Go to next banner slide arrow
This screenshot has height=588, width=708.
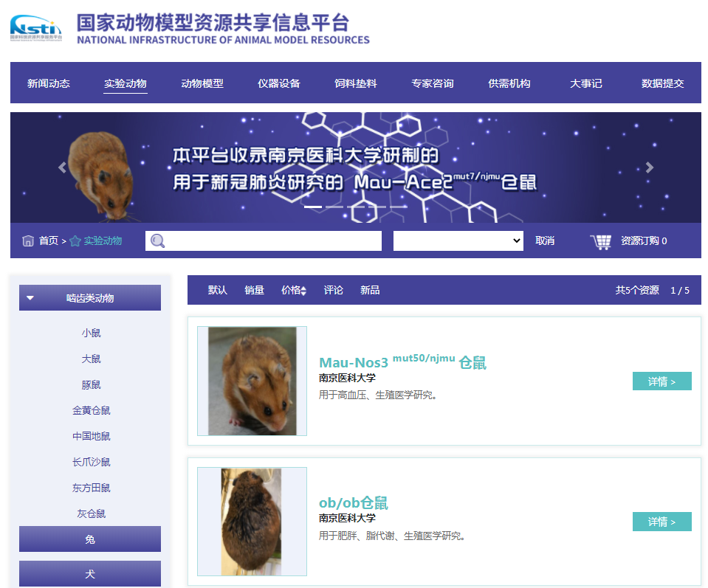(x=649, y=167)
